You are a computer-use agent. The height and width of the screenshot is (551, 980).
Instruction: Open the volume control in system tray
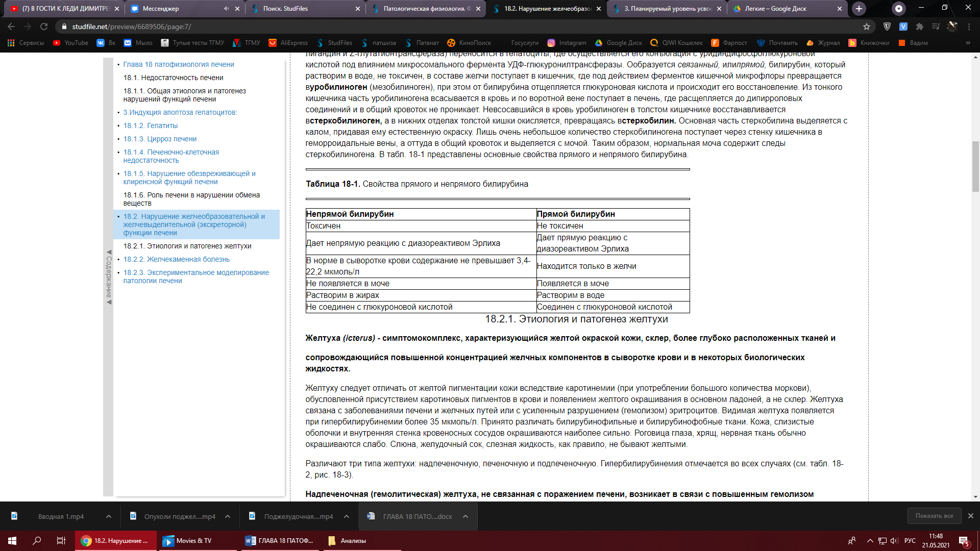894,541
